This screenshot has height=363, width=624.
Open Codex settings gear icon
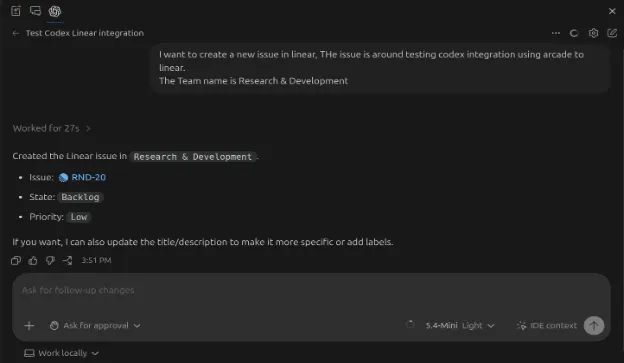coord(593,33)
